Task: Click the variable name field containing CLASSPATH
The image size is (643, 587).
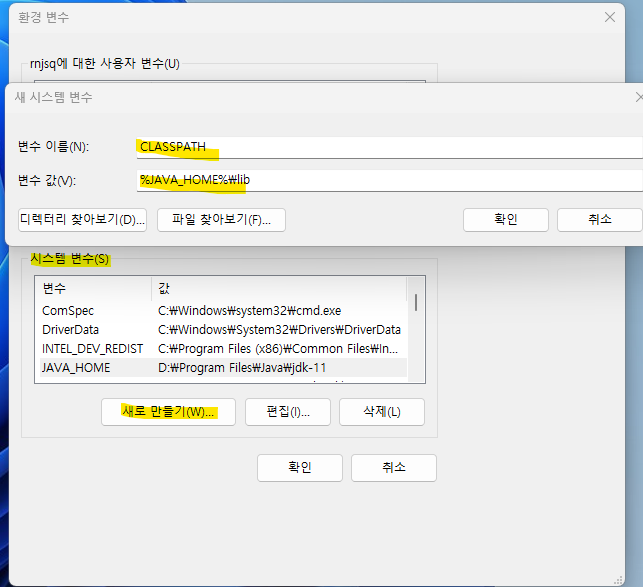Action: [x=390, y=147]
